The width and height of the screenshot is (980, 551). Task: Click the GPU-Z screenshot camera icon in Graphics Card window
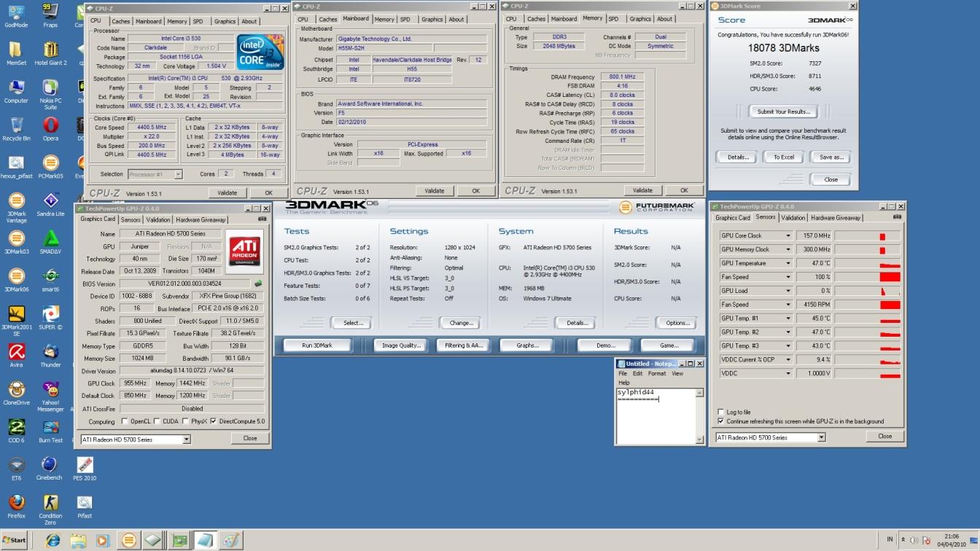tap(262, 219)
